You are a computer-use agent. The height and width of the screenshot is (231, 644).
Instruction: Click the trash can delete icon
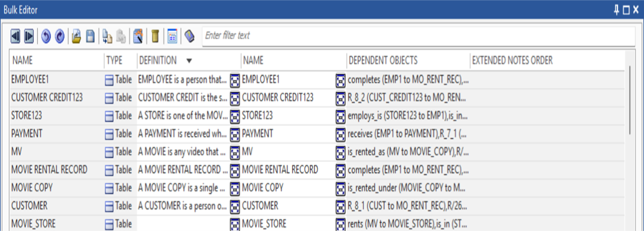[x=156, y=37]
